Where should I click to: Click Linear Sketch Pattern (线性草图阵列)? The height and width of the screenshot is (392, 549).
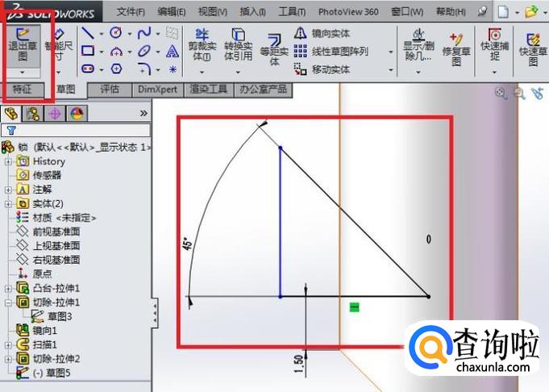331,52
